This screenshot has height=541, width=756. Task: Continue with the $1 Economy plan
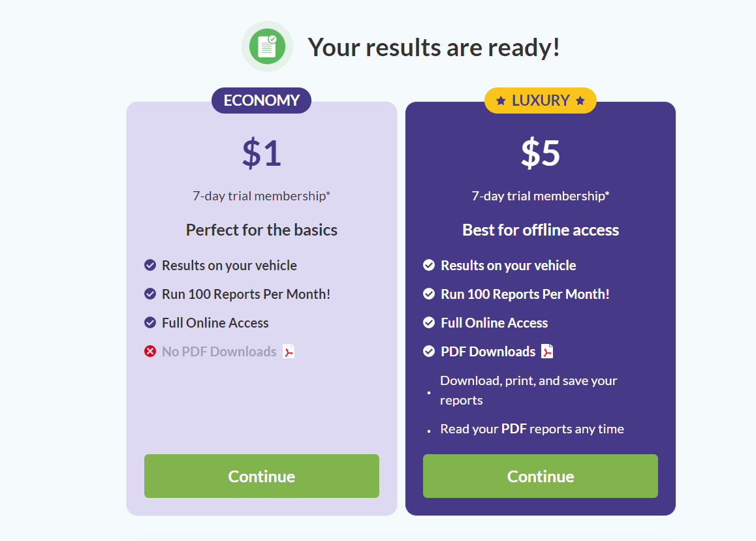coord(261,476)
